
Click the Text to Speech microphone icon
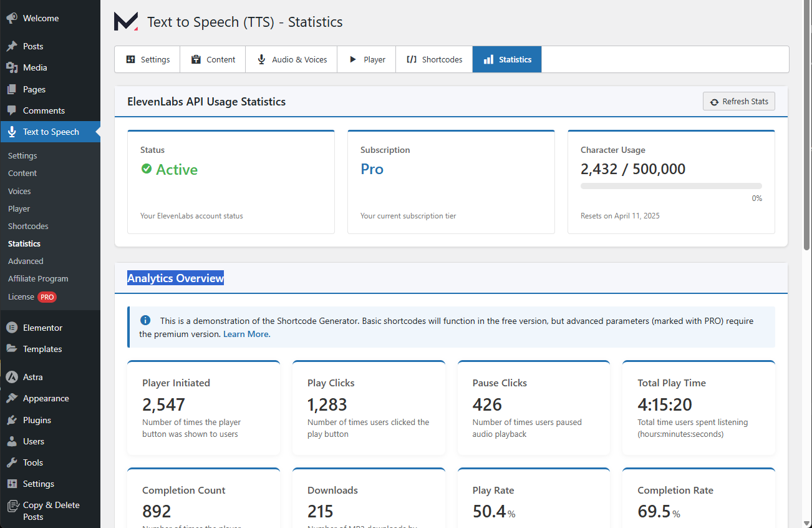pos(12,132)
